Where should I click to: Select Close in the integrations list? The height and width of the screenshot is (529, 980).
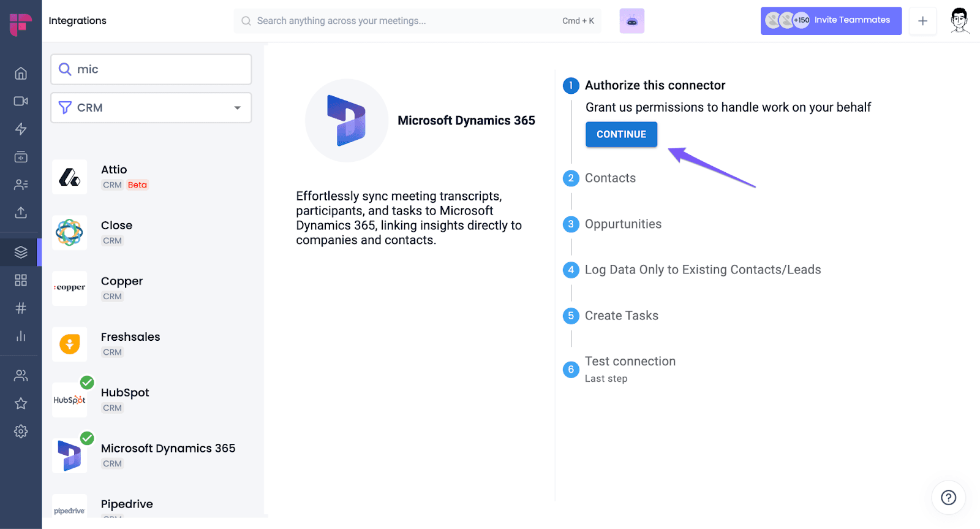tap(116, 225)
